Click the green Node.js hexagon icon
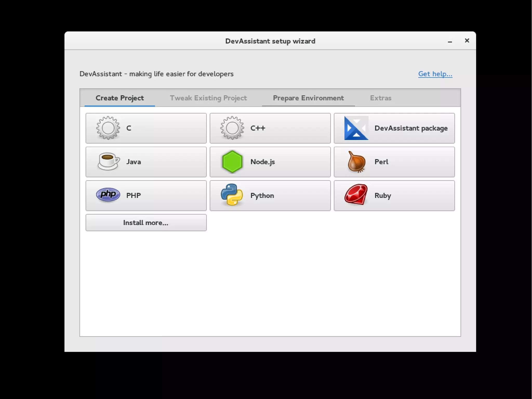The image size is (532, 399). [x=232, y=162]
